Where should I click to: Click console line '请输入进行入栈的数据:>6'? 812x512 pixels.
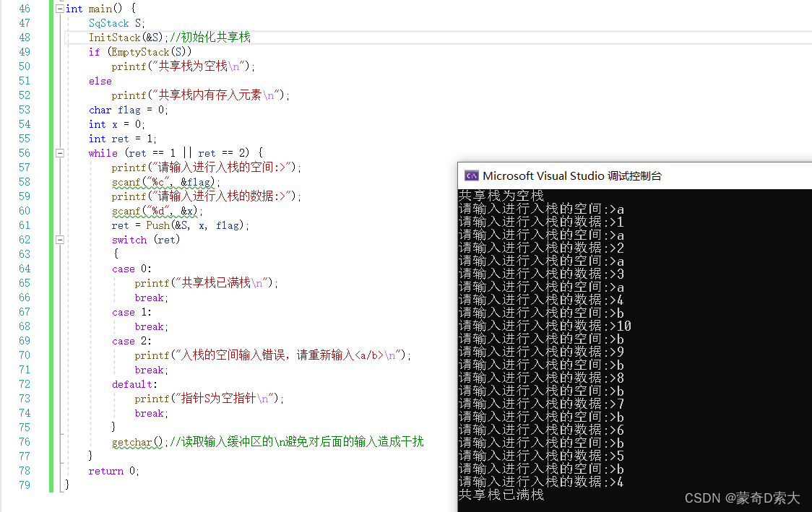pos(541,430)
